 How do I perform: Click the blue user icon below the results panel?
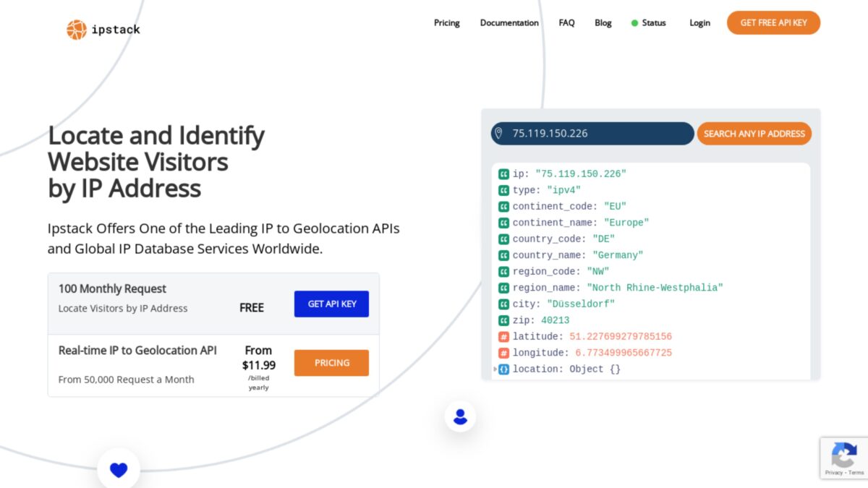460,416
